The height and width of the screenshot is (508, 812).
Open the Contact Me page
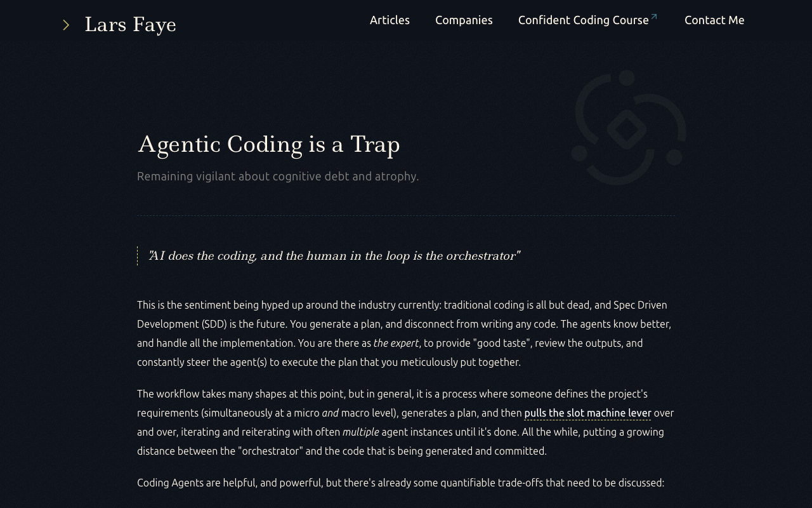coord(714,20)
